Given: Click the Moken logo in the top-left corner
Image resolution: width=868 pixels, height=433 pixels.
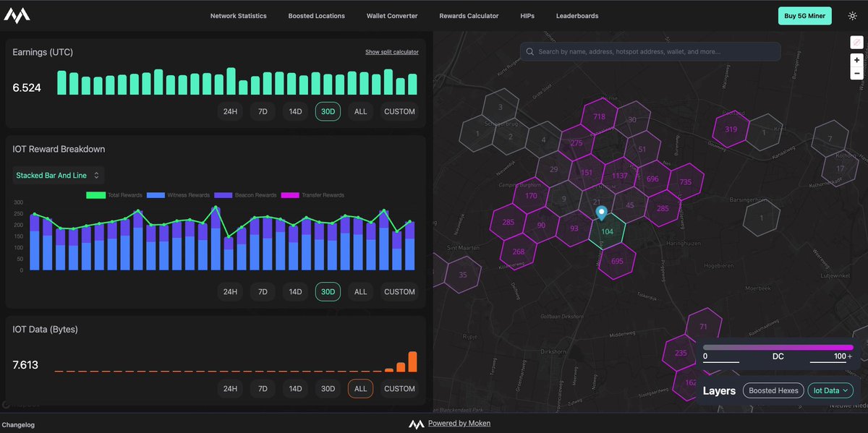Looking at the screenshot, I should (x=16, y=15).
